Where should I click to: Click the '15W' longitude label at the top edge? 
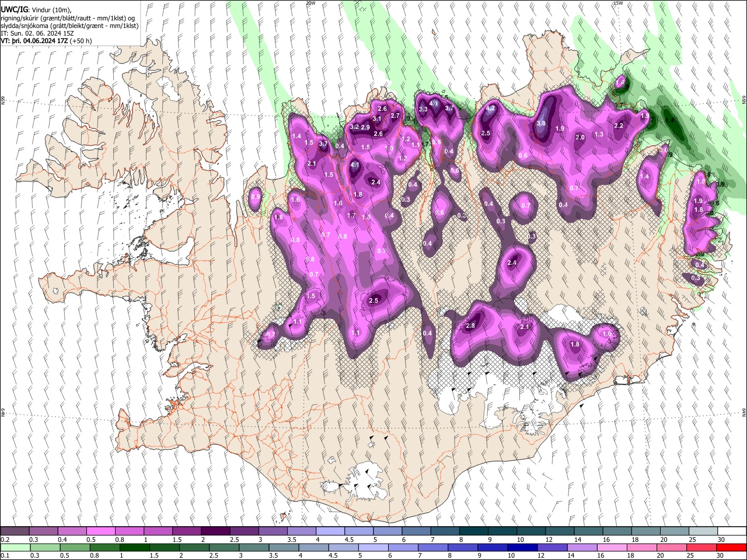pyautogui.click(x=618, y=3)
